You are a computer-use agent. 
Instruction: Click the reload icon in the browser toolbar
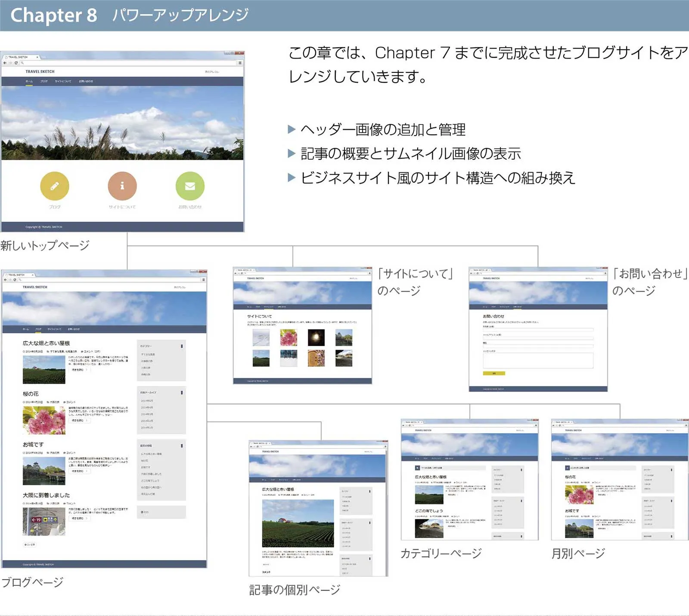[x=16, y=63]
